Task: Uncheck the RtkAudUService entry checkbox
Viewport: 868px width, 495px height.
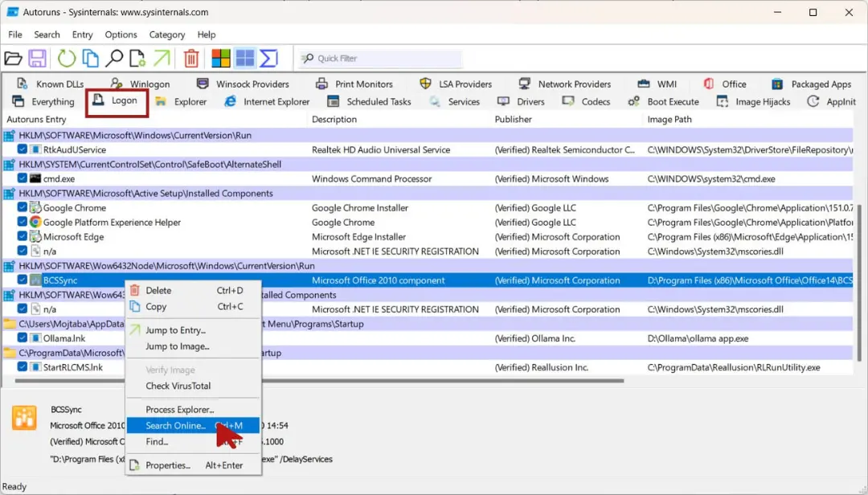Action: click(x=23, y=149)
